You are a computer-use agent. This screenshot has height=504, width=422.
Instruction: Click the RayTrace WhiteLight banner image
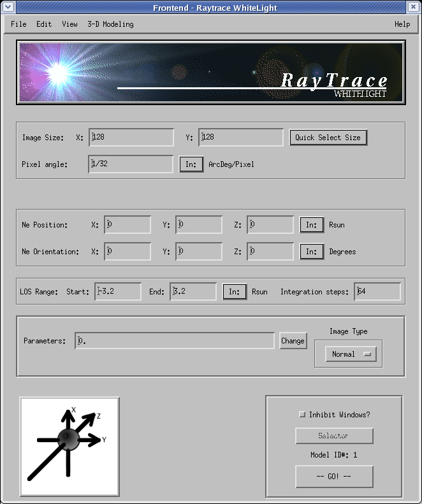pos(211,73)
